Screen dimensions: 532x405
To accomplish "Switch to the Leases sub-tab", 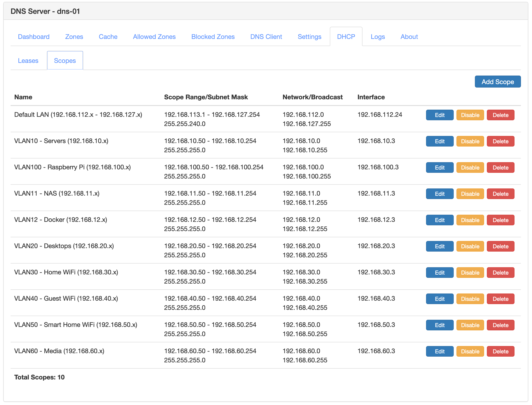I will point(28,61).
